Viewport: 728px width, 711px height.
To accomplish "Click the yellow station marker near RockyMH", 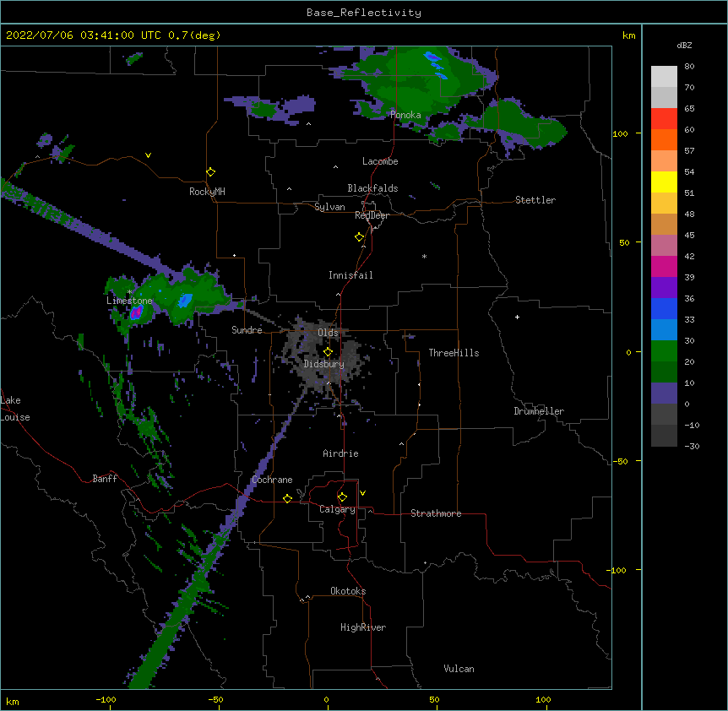I will [x=210, y=172].
